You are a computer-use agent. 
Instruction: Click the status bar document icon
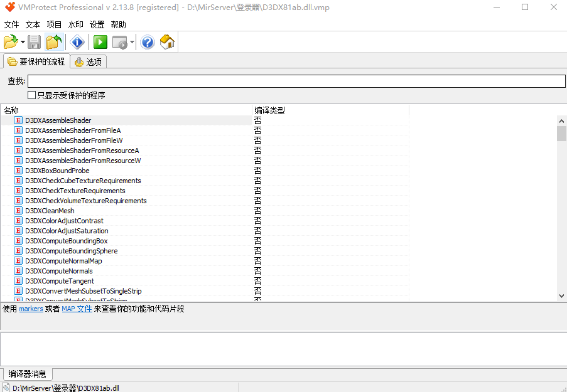coord(6,388)
